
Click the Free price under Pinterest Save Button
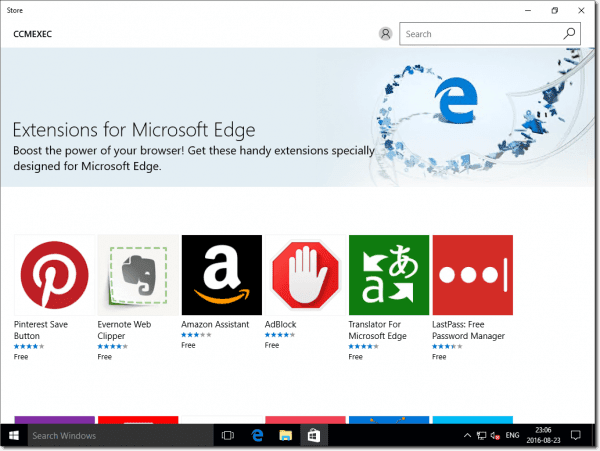coord(21,357)
